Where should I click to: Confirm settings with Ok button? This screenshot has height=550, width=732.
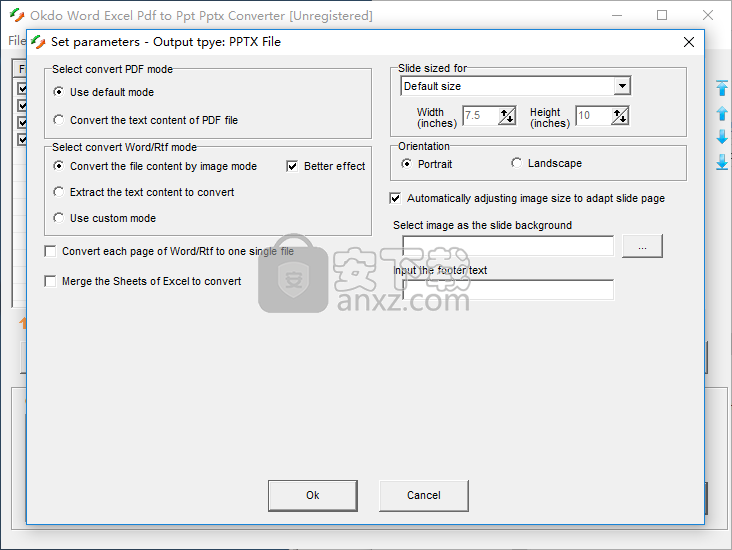point(313,495)
